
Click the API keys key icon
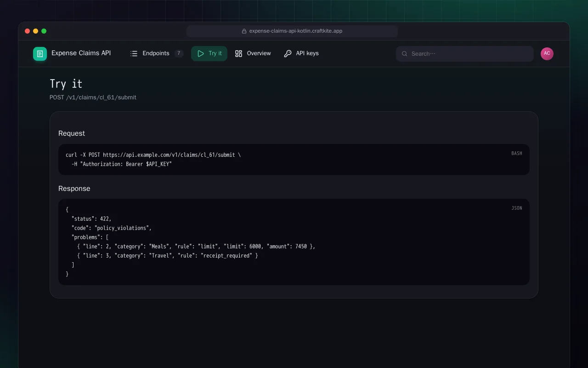click(288, 54)
